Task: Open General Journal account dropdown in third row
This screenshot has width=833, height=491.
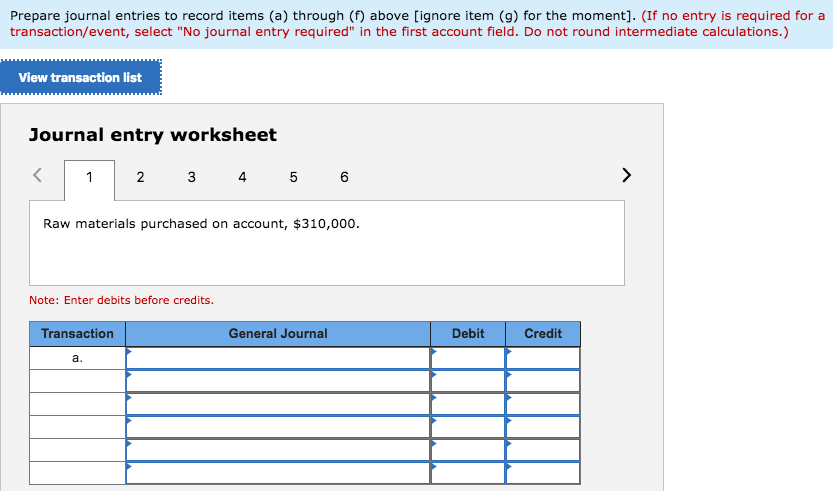Action: click(278, 404)
